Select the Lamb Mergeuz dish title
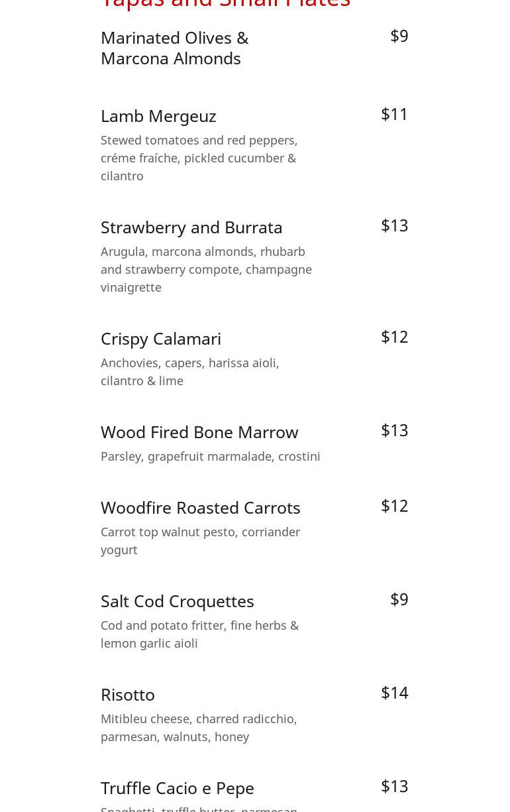This screenshot has height=812, width=510. 158,116
